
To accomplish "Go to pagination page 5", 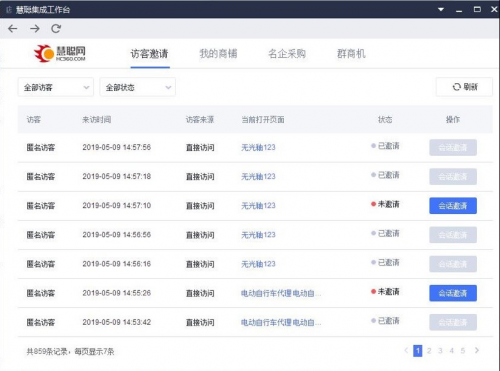I will pos(463,351).
